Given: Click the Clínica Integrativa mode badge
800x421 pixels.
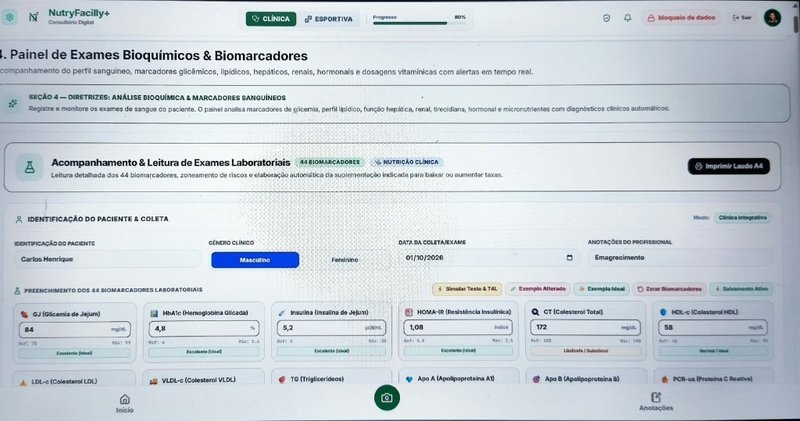Looking at the screenshot, I should 742,218.
